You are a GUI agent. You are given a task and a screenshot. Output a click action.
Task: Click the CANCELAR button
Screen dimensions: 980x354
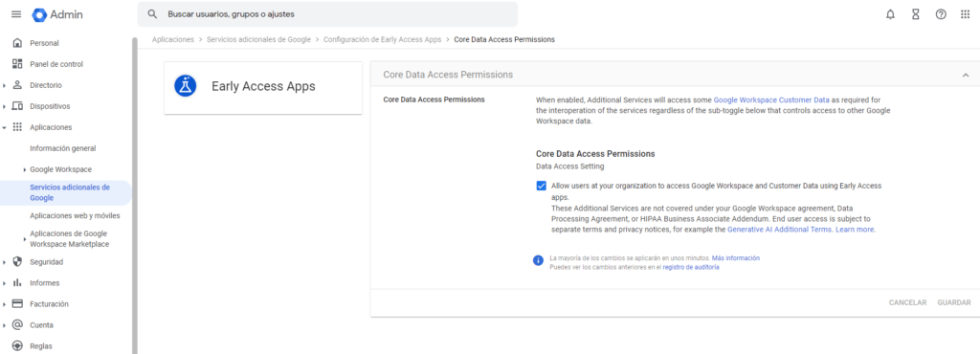(907, 302)
